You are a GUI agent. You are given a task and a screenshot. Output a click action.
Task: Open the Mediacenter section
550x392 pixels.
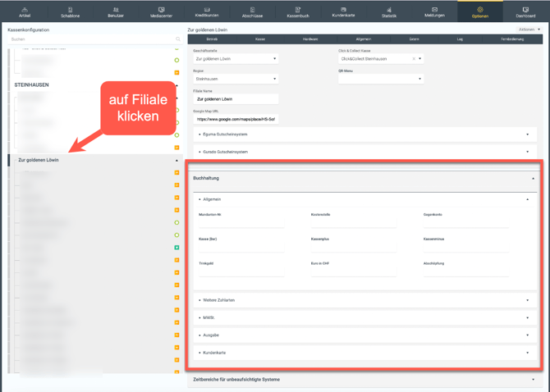[161, 12]
